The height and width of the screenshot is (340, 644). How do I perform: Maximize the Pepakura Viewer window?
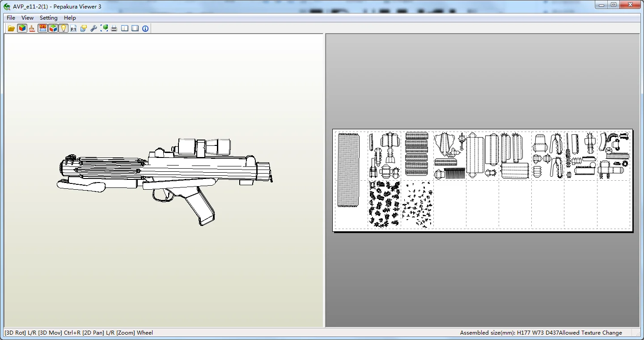(x=614, y=5)
